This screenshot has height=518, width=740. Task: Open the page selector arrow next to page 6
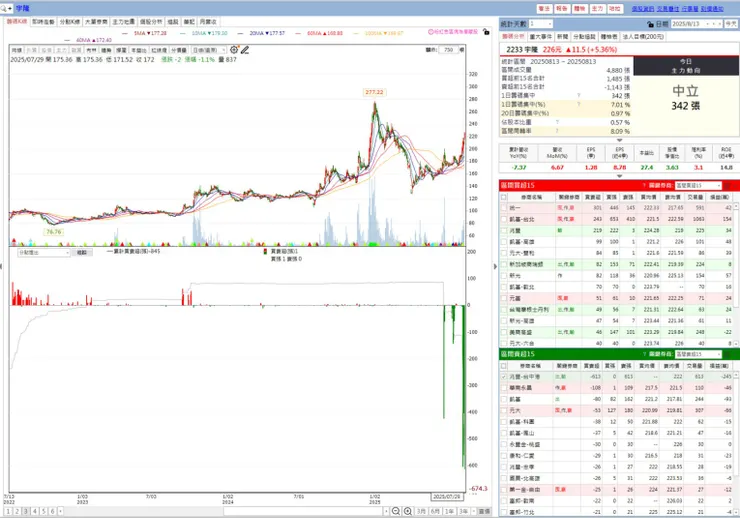coord(60,511)
